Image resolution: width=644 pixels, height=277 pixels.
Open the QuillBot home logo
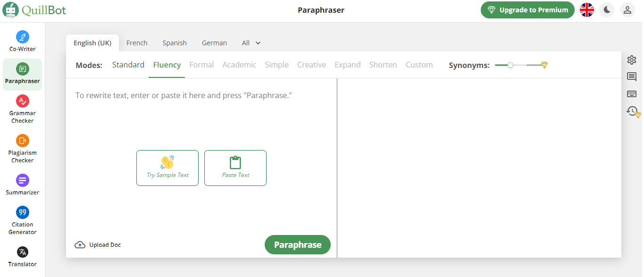pos(34,10)
